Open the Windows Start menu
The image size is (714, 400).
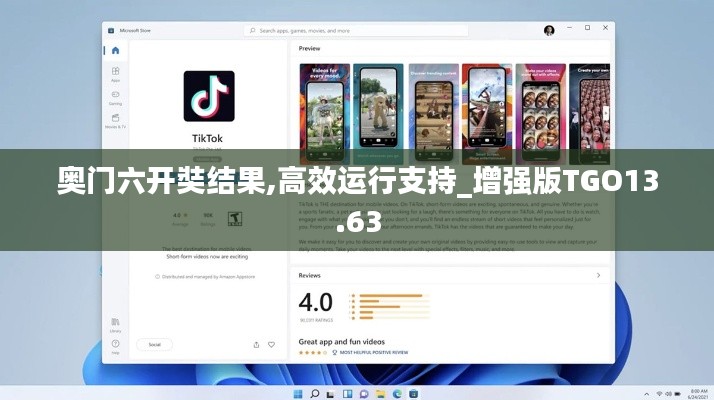tap(298, 394)
